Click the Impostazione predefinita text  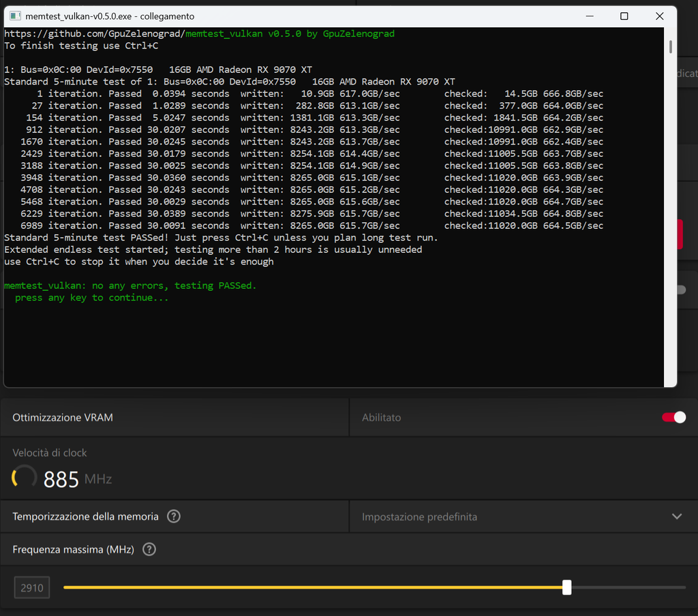point(419,517)
